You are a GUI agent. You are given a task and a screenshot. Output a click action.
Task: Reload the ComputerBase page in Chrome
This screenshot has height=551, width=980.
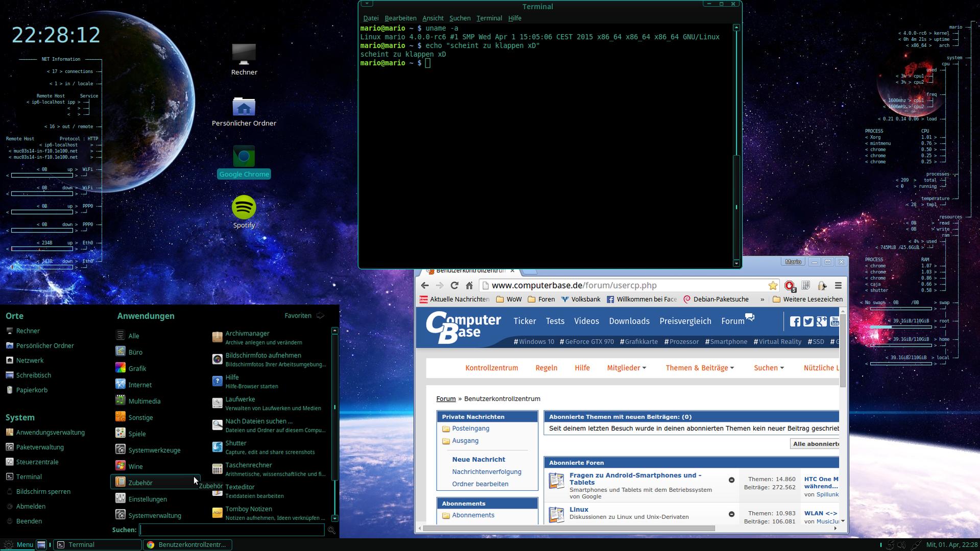(455, 285)
